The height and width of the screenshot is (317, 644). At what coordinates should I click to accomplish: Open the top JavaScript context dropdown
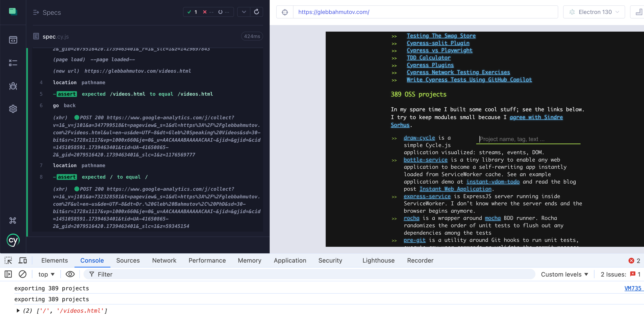click(46, 275)
